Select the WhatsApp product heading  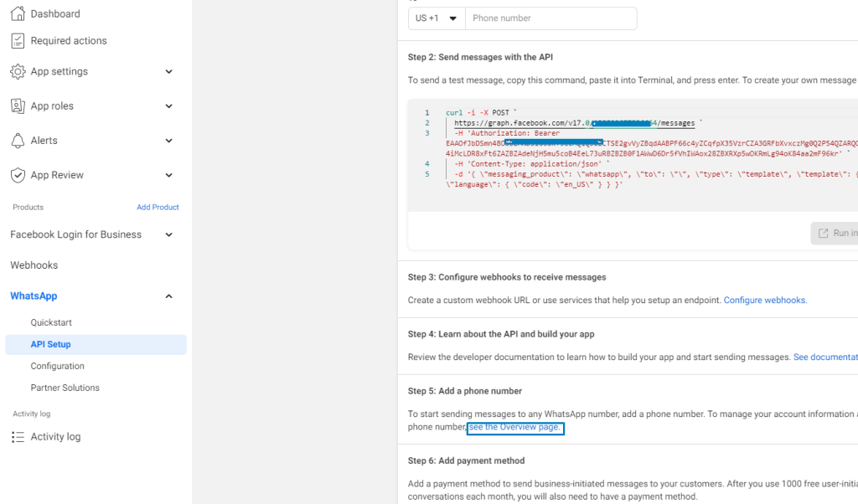(34, 296)
